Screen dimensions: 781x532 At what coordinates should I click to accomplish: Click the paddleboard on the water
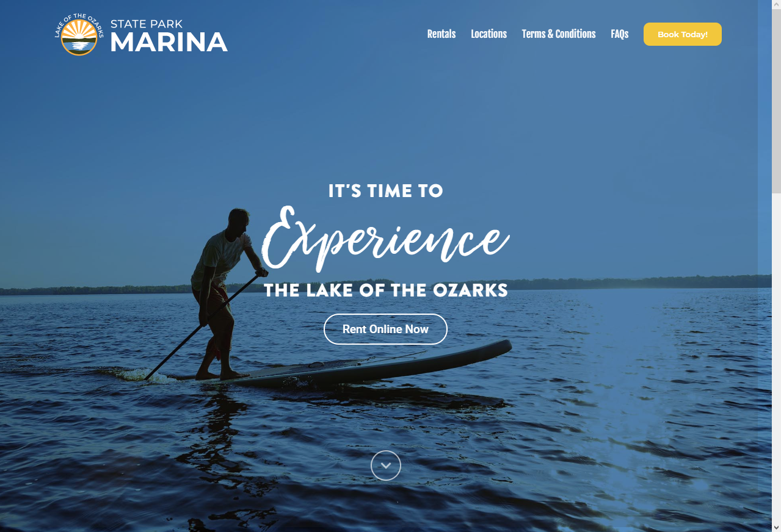pyautogui.click(x=342, y=366)
